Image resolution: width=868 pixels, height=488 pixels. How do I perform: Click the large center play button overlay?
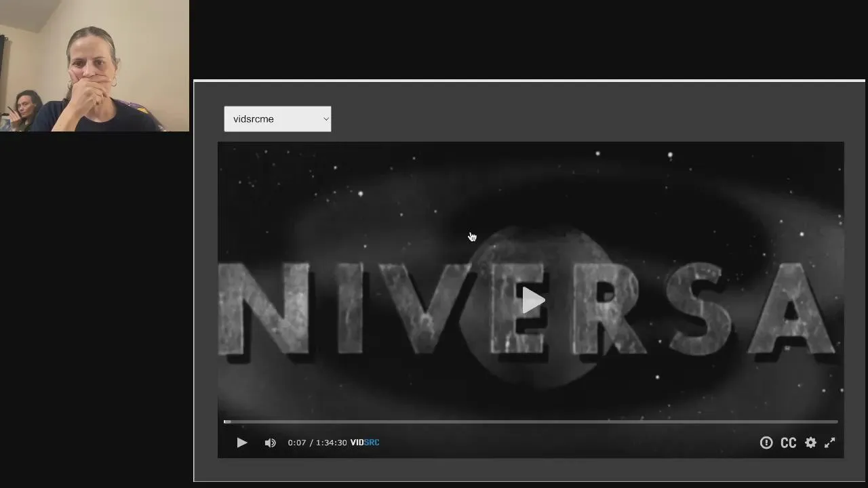pyautogui.click(x=532, y=301)
